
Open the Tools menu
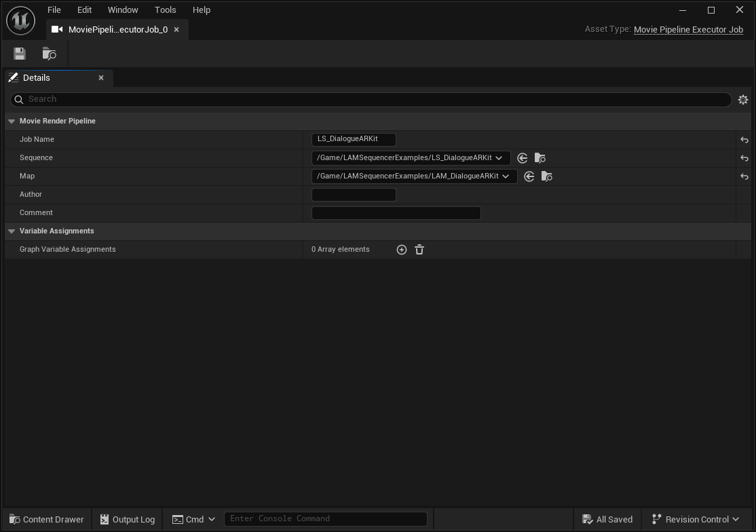[x=165, y=10]
